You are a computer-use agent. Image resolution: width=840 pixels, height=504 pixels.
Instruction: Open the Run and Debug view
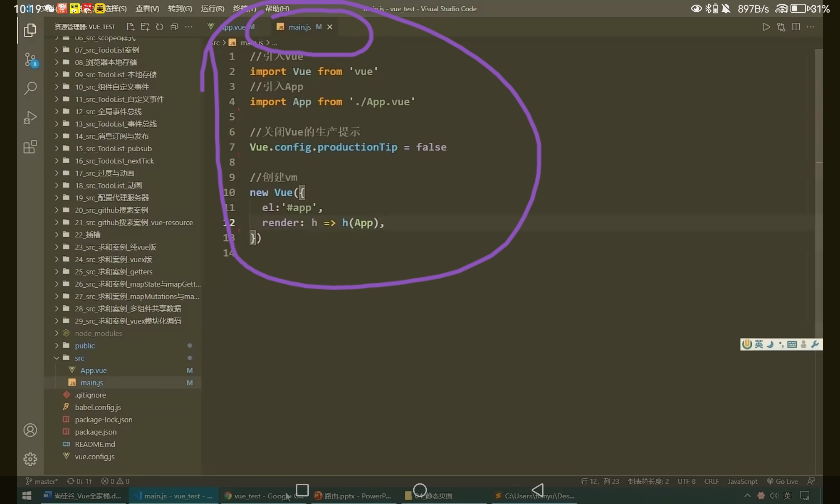point(30,118)
